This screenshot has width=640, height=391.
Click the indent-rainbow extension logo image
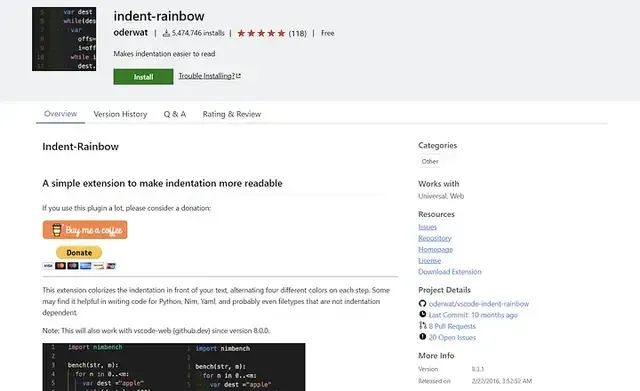(x=64, y=39)
